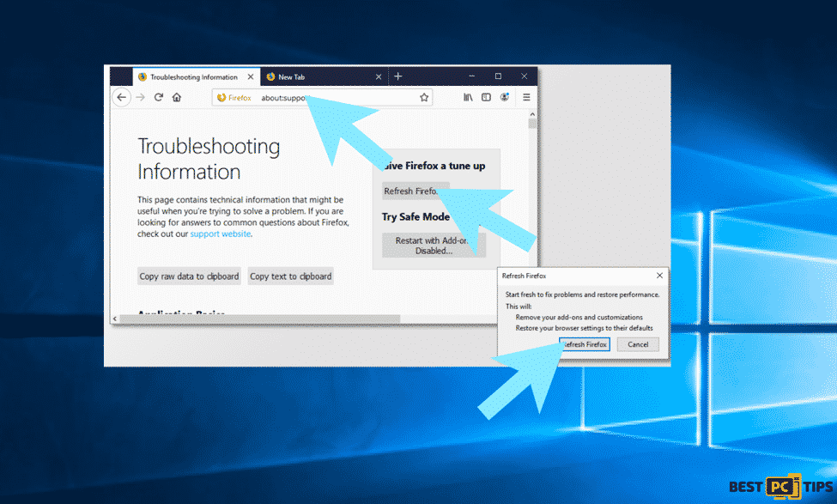Viewport: 837px width, 504px height.
Task: Click the Try Safe Mode heading
Action: [x=415, y=216]
